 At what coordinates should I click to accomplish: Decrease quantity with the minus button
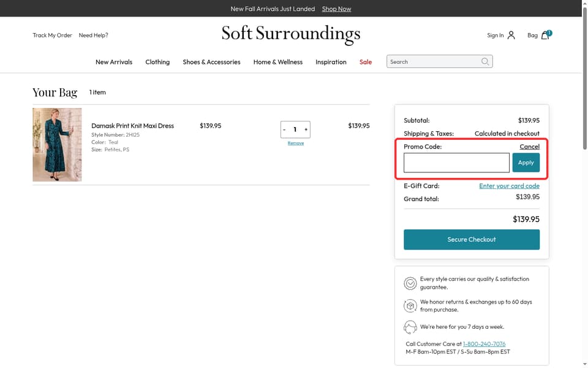pos(284,129)
